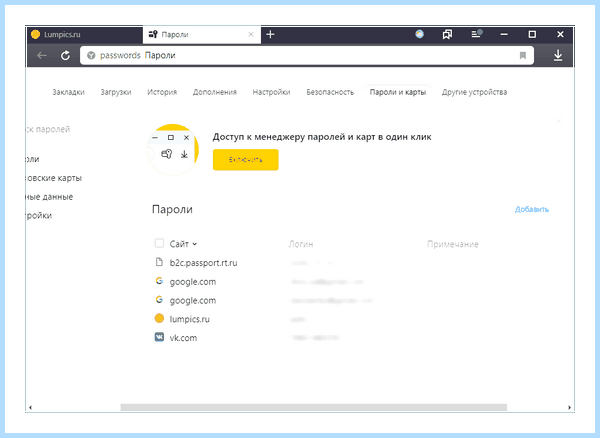Viewport: 600px width, 438px height.
Task: Click the scrollbar right arrow
Action: [569, 407]
